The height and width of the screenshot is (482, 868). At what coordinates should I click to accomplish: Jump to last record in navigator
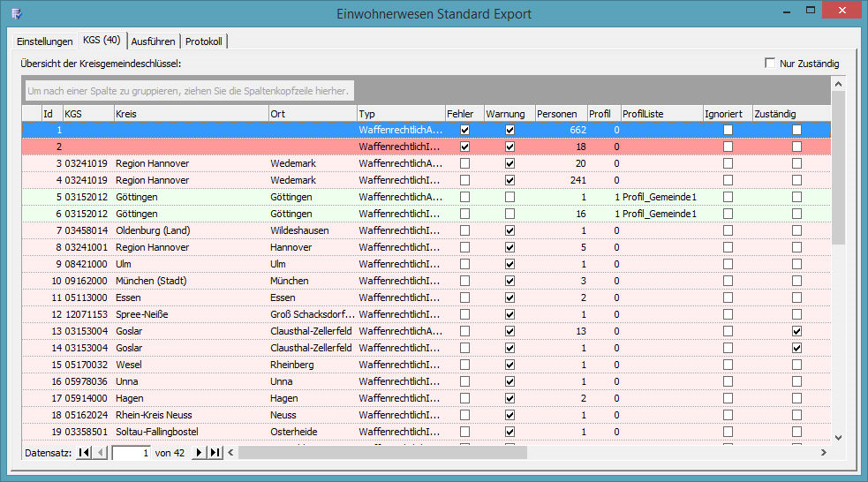click(x=215, y=453)
